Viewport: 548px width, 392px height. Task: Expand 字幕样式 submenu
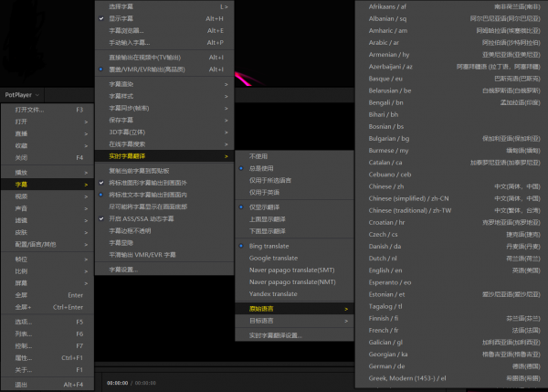[164, 96]
